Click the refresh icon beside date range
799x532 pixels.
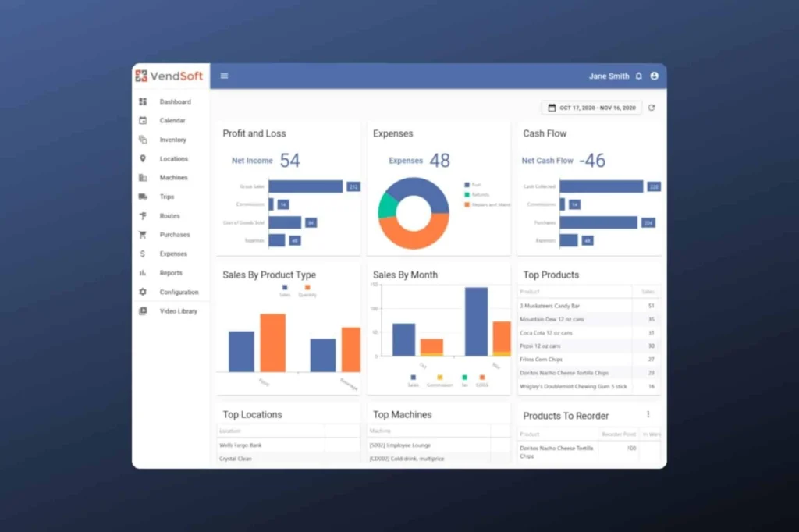(x=652, y=108)
